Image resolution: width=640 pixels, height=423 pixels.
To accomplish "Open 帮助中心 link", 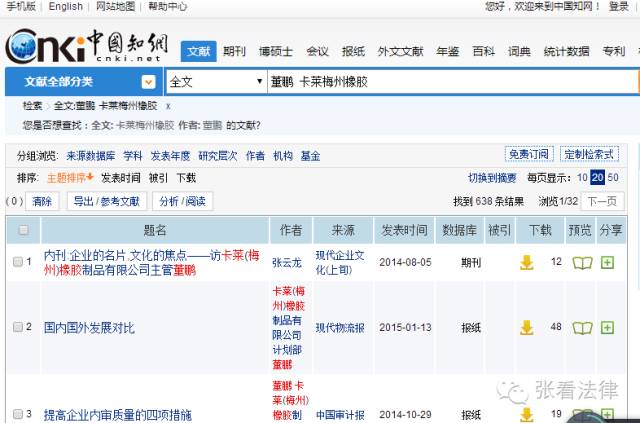I will (x=168, y=7).
